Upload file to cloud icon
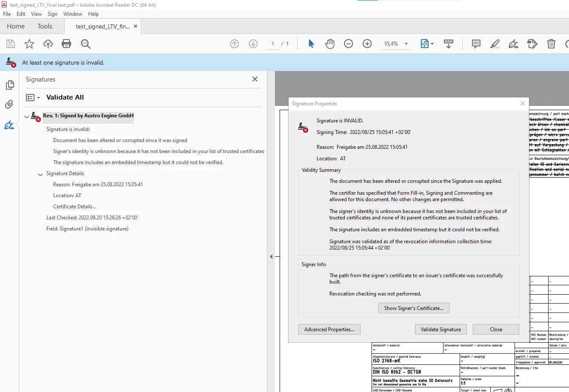This screenshot has height=392, width=569. pyautogui.click(x=48, y=44)
